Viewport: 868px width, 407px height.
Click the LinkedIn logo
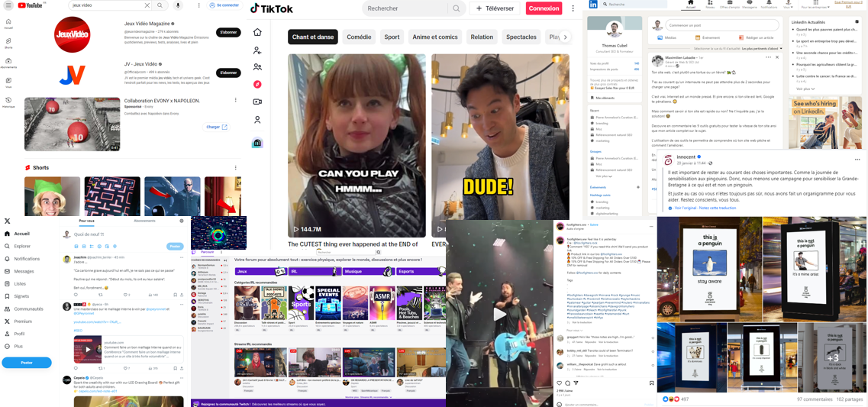[593, 4]
